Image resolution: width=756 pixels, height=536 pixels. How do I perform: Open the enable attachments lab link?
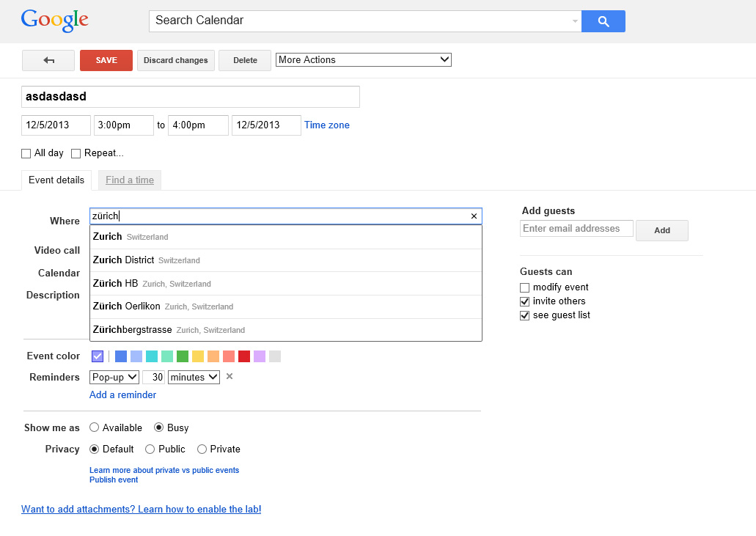click(x=141, y=509)
